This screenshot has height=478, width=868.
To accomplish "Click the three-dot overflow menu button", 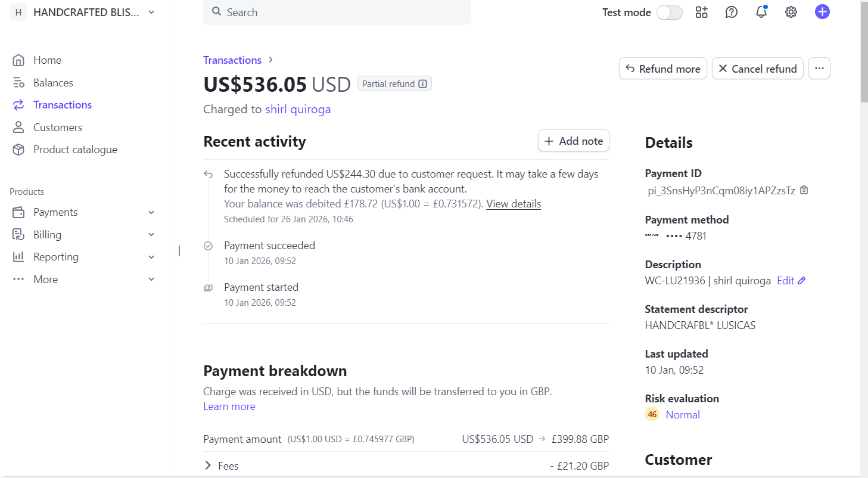I will tap(819, 69).
